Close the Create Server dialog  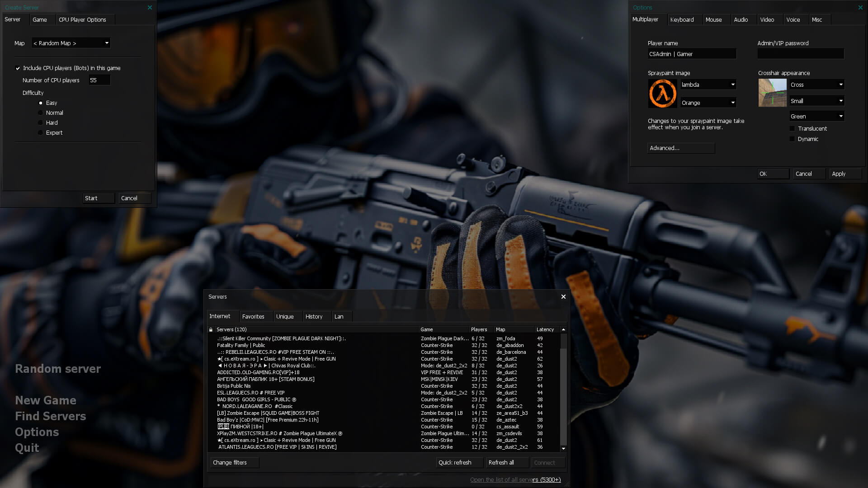pos(150,8)
